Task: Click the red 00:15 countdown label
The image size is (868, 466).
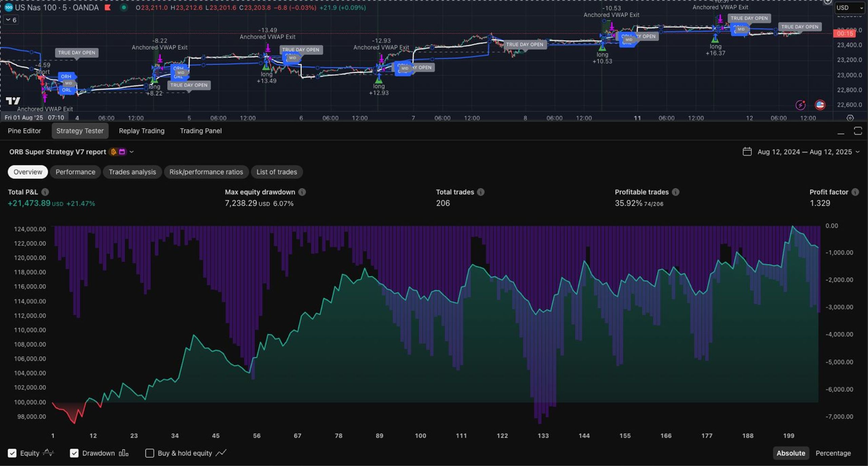Action: [x=845, y=33]
